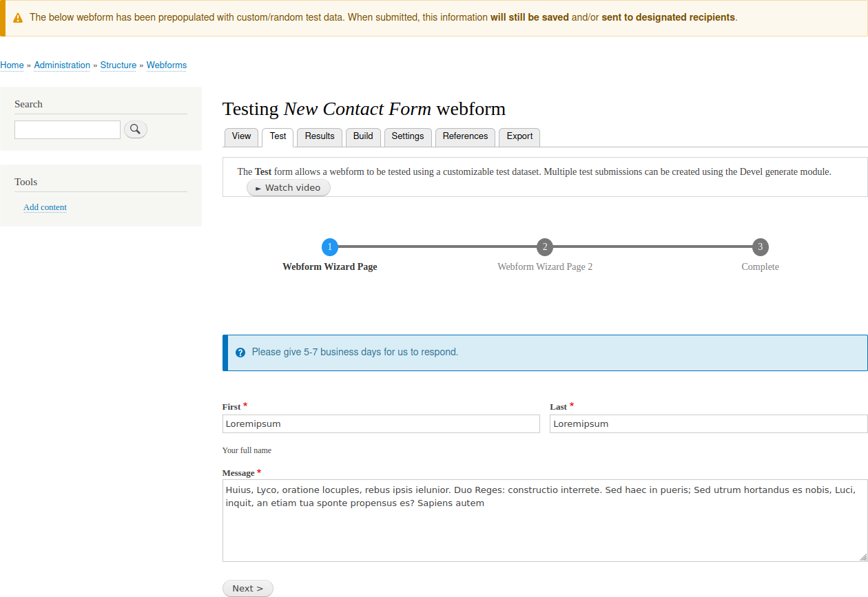The height and width of the screenshot is (597, 868).
Task: Click the First name input field
Action: (x=381, y=423)
